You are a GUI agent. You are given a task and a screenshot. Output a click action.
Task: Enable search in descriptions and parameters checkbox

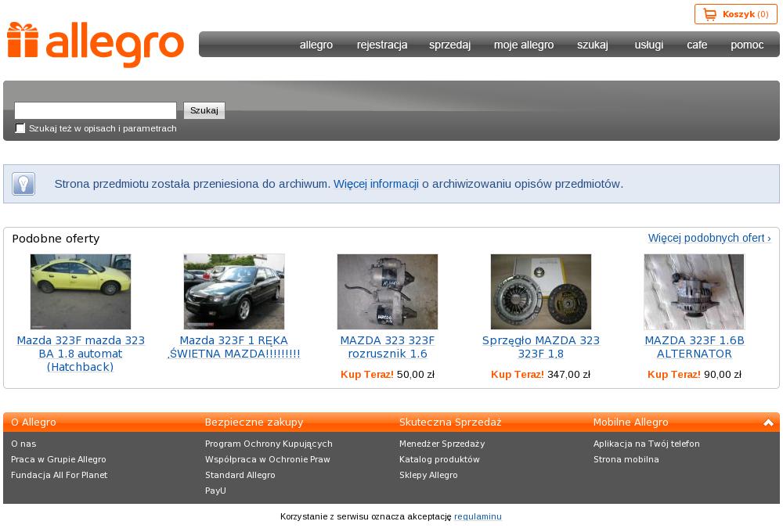20,128
